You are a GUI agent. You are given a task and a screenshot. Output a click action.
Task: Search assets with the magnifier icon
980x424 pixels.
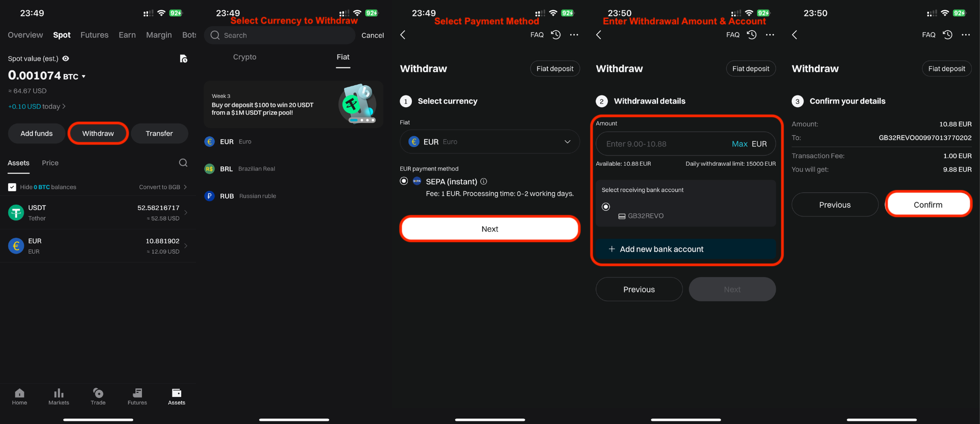tap(183, 163)
